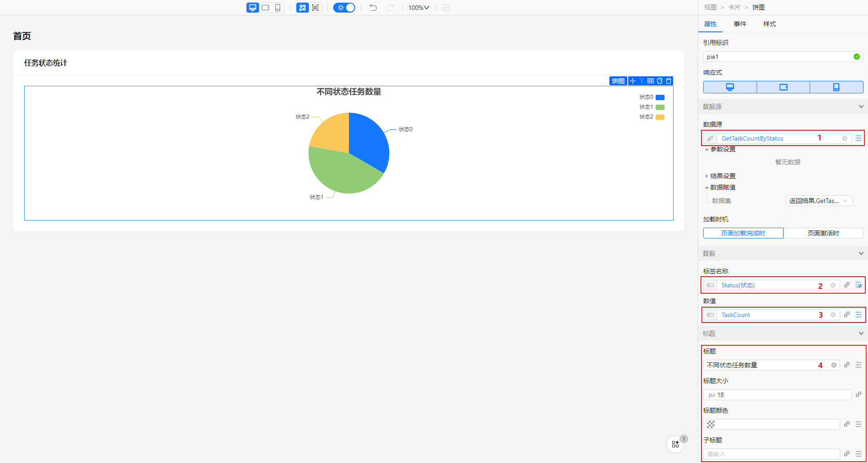Open the 返回结果.GetTas dataset dropdown
Image resolution: width=868 pixels, height=463 pixels.
coord(819,201)
